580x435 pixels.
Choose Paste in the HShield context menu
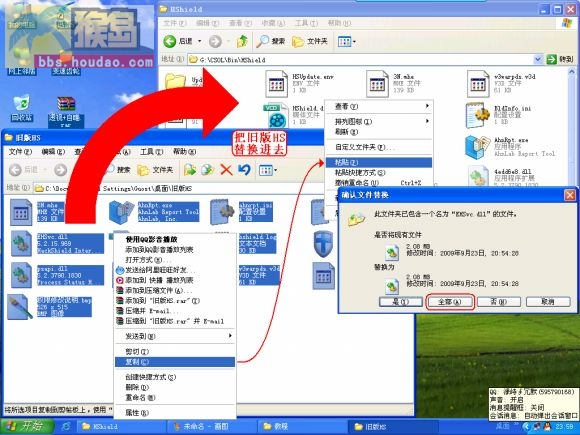pos(378,162)
